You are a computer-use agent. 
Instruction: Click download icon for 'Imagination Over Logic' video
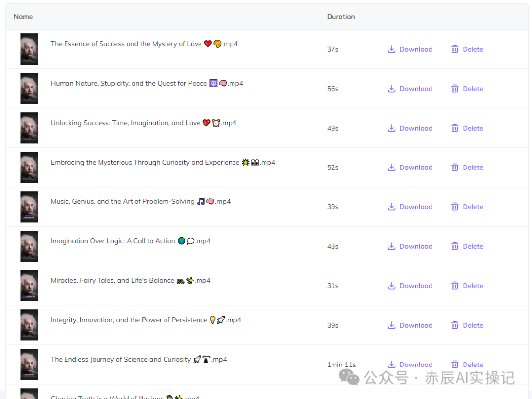point(392,246)
